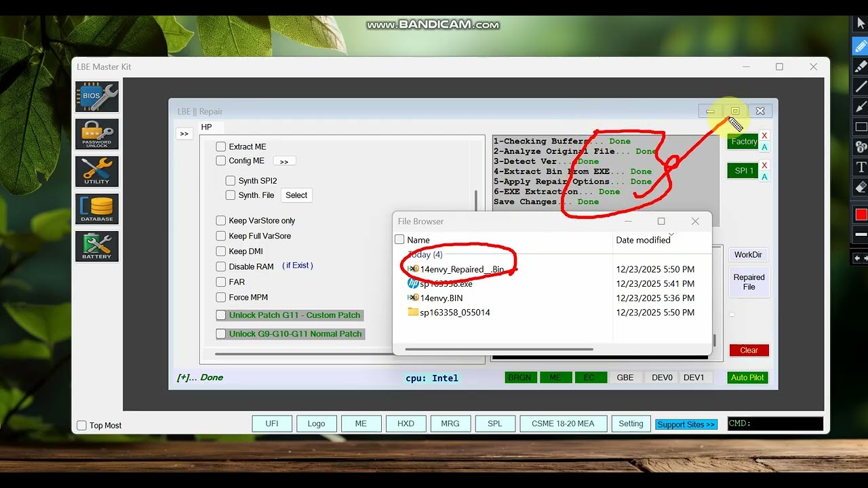Open the Setting button
Viewport: 868px width, 488px height.
(x=631, y=424)
